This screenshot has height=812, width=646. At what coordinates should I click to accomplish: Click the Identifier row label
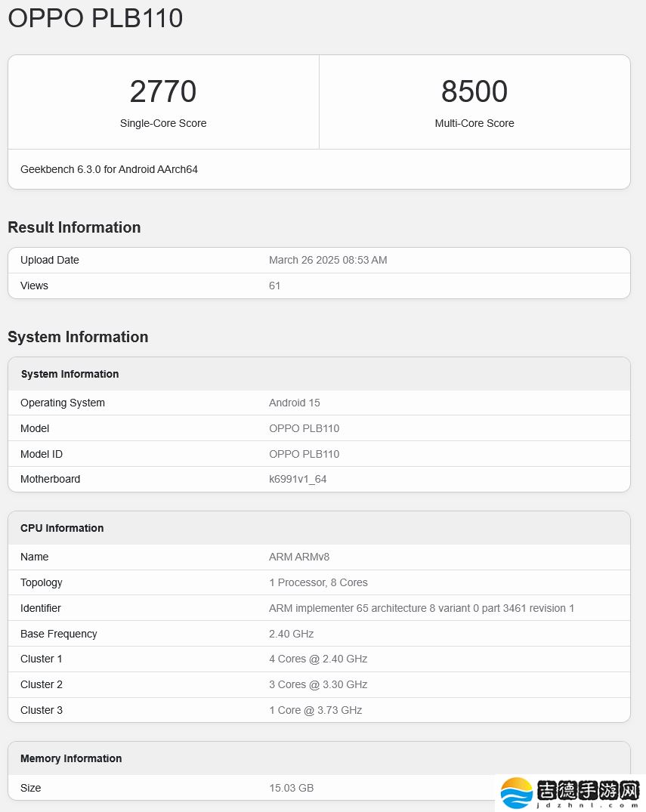coord(40,608)
